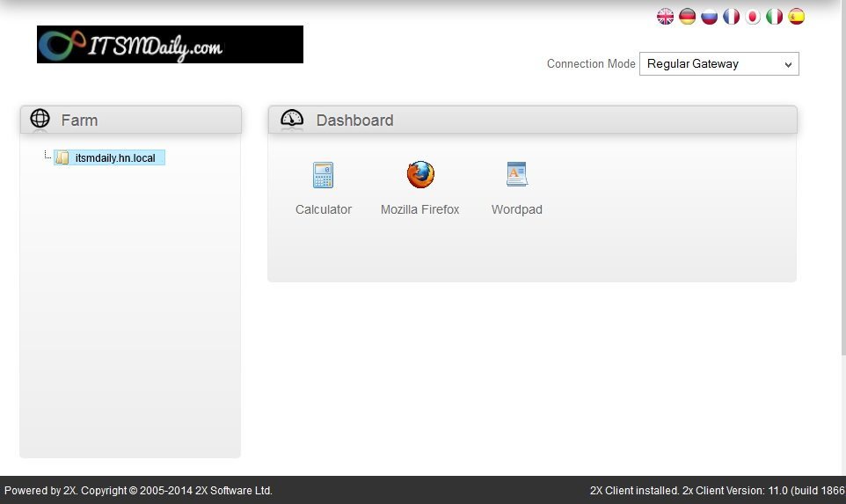Select the itsmdaily.hn.local farm node
Image resolution: width=846 pixels, height=504 pixels.
110,157
